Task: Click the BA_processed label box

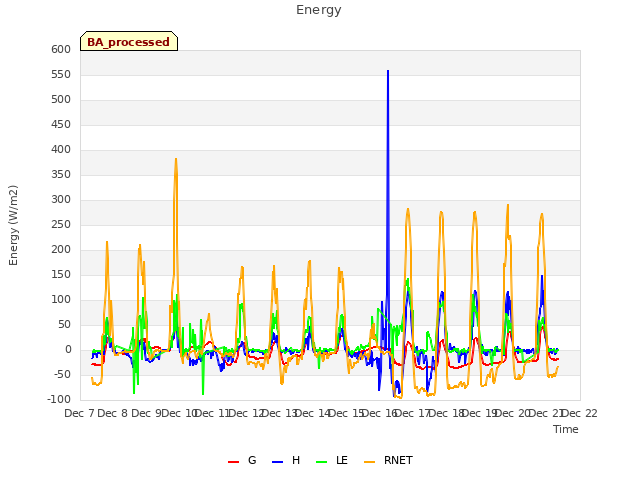Action: (129, 41)
